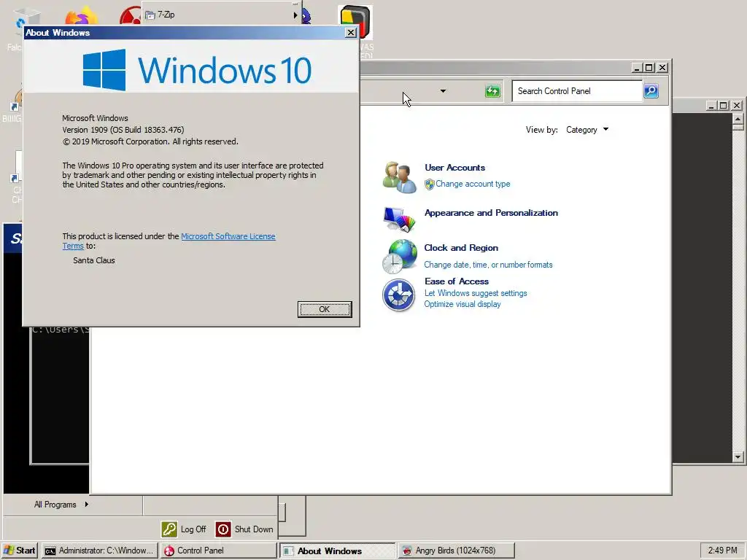Click the red Shut Down power icon
The image size is (747, 560).
(223, 529)
